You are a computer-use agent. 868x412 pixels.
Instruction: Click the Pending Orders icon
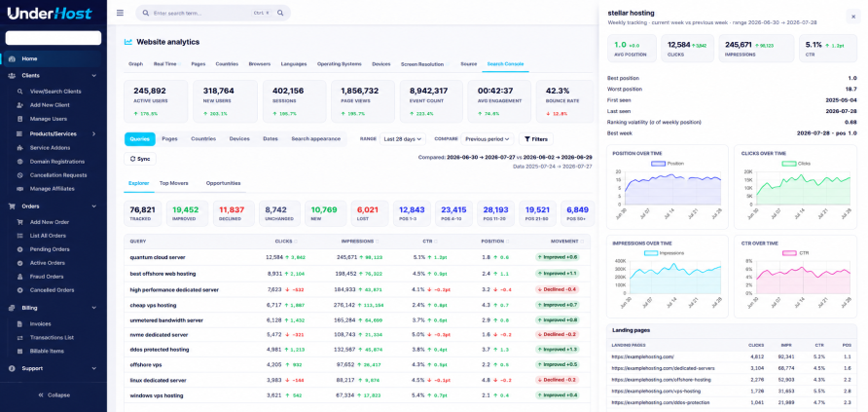tap(19, 249)
